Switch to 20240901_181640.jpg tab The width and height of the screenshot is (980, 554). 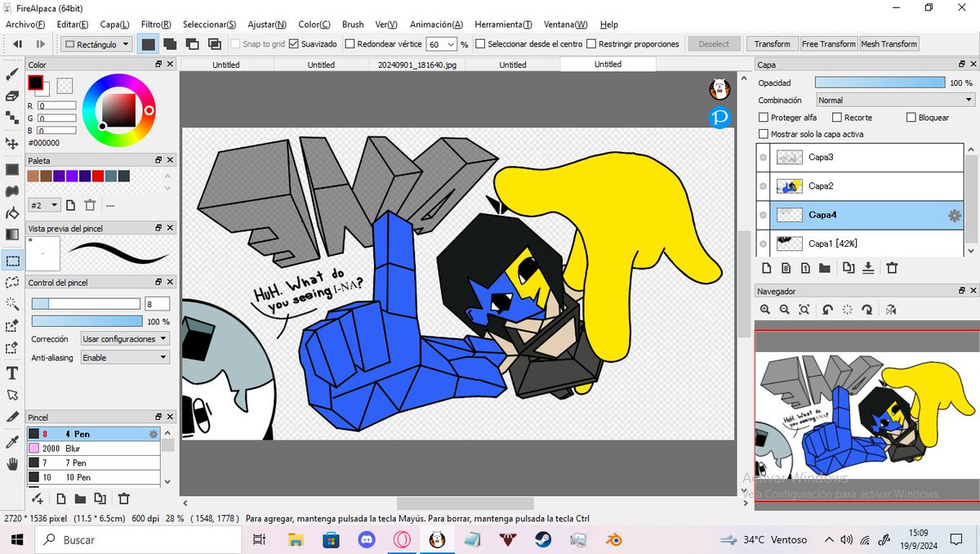417,65
